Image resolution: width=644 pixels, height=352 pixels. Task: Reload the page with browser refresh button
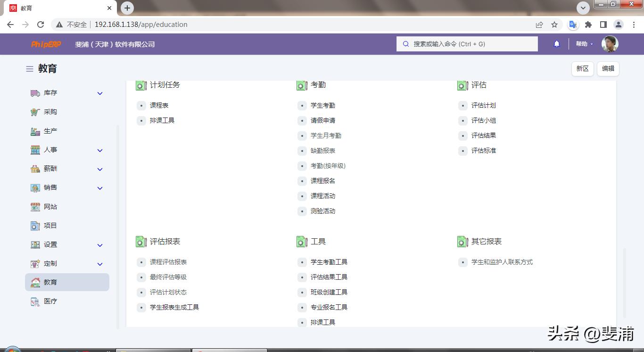(x=41, y=25)
